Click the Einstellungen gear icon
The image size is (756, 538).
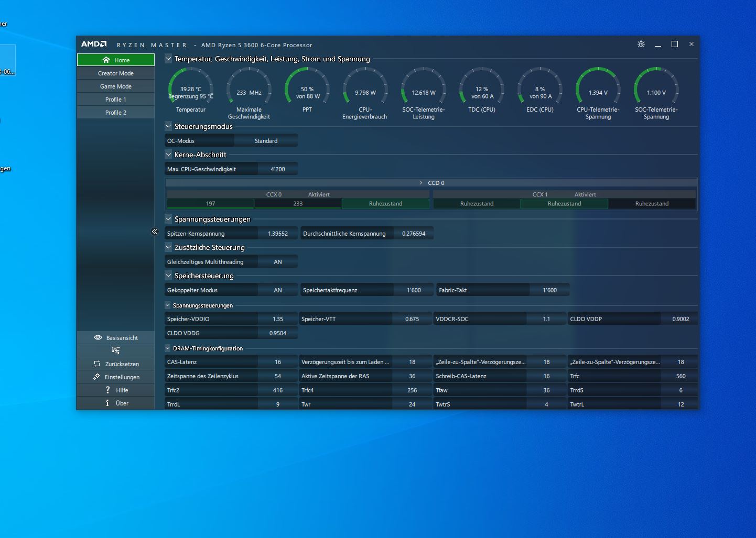click(96, 377)
